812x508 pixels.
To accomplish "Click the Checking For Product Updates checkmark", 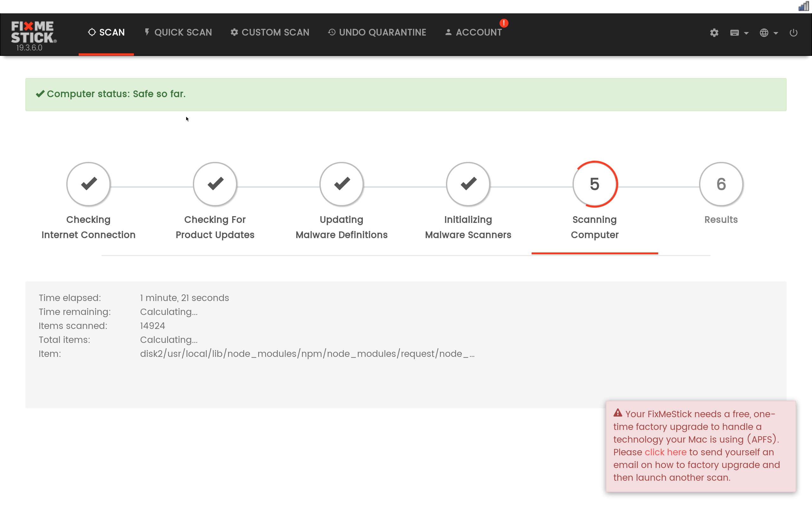I will [x=215, y=184].
